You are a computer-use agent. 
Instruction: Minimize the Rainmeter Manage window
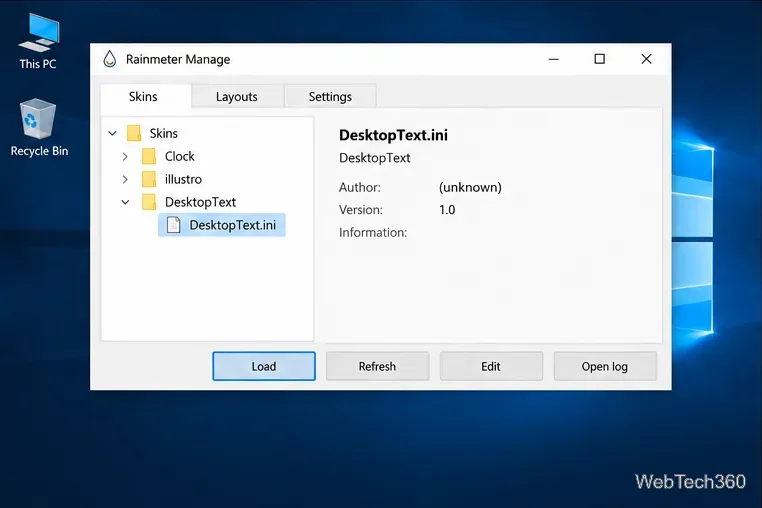pyautogui.click(x=554, y=59)
